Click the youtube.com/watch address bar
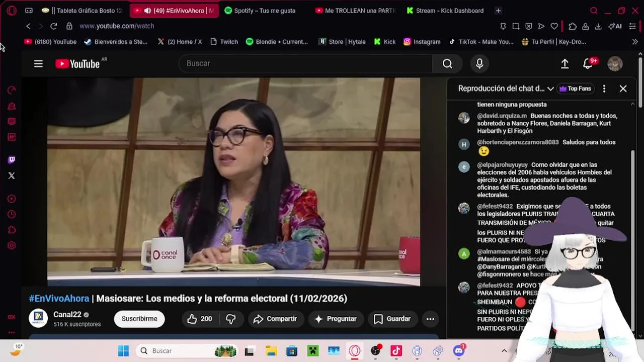Image resolution: width=644 pixels, height=362 pixels. pos(117,26)
